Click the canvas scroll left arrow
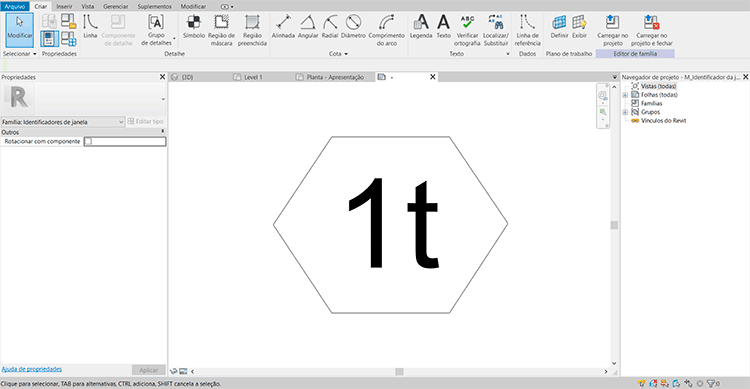 click(x=192, y=371)
